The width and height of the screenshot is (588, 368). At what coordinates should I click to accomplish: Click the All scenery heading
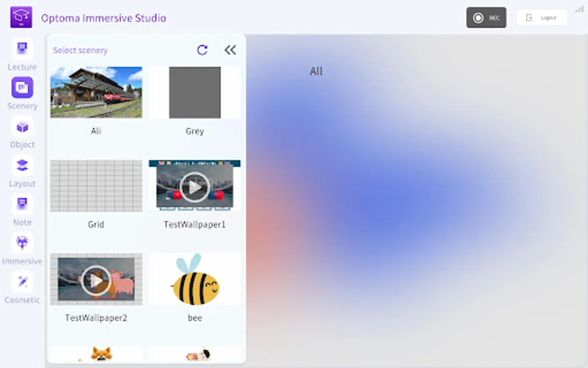[315, 71]
